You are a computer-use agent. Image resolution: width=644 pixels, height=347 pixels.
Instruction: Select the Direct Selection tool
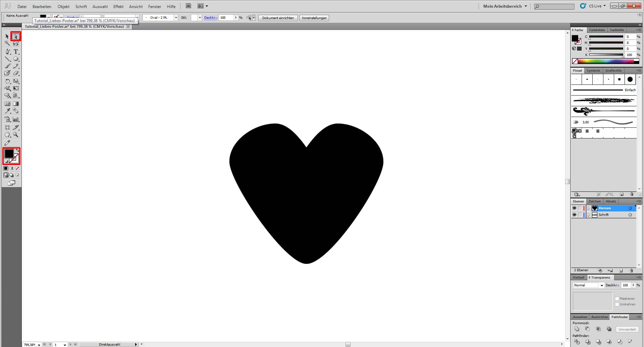coord(15,36)
